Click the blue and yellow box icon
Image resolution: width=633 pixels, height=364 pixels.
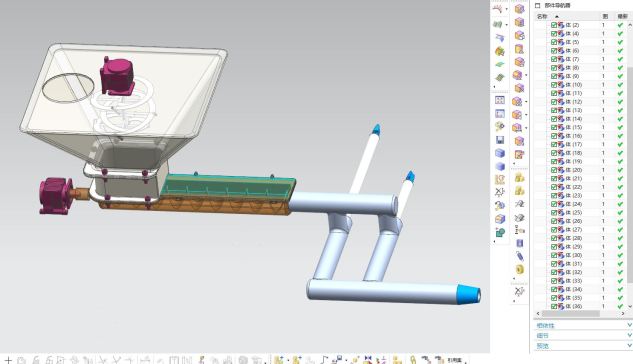pyautogui.click(x=500, y=219)
